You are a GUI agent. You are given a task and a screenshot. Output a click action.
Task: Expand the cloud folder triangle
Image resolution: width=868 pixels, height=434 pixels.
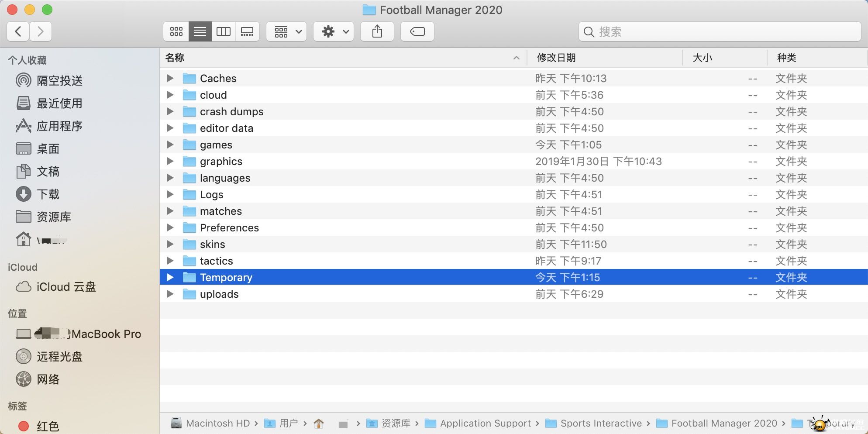point(170,95)
